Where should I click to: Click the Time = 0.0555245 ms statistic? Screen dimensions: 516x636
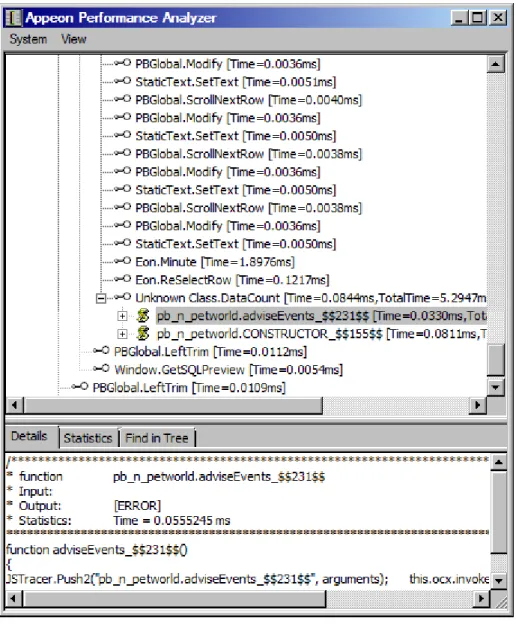(x=172, y=520)
